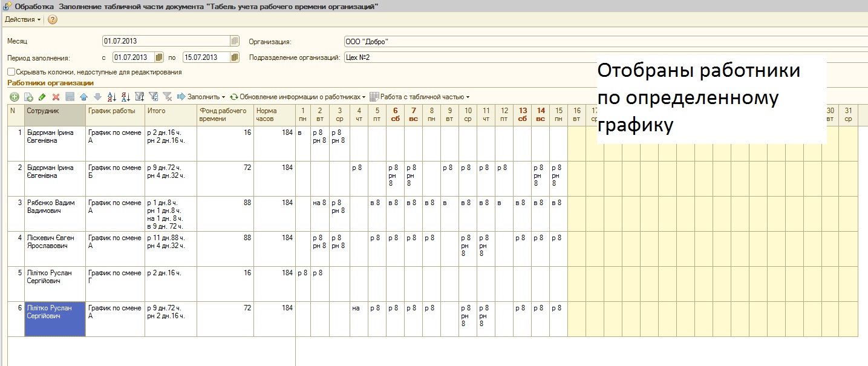868x366 pixels.
Task: Open the calendar picker for the Месяц field
Action: 235,41
